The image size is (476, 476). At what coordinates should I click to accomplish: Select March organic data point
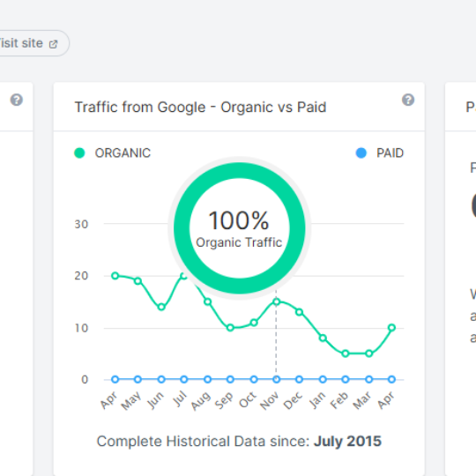(368, 353)
